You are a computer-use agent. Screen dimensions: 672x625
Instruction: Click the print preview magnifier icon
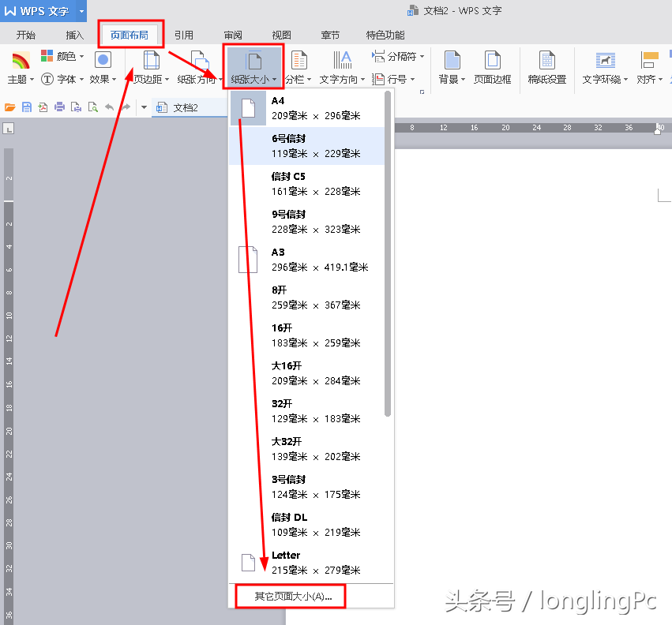click(x=92, y=107)
